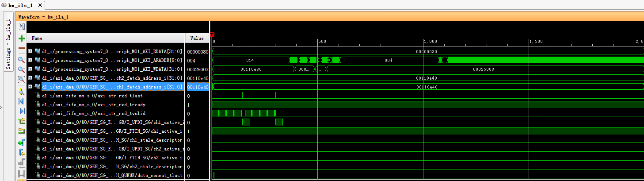The height and width of the screenshot is (181, 644).
Task: Jump to last time with the end icon
Action: tap(22, 111)
